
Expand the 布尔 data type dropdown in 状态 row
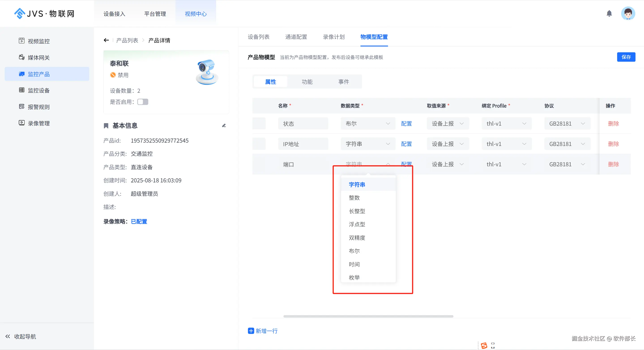point(367,124)
